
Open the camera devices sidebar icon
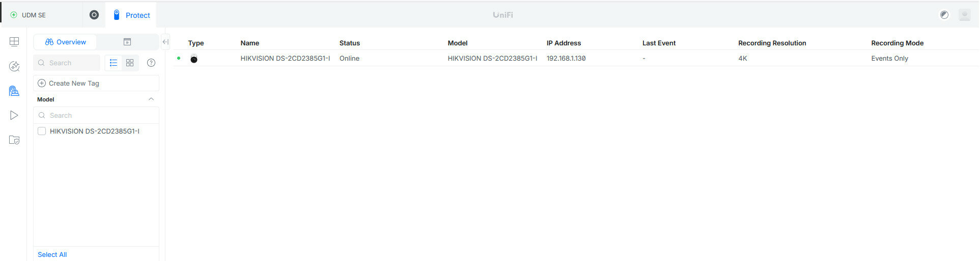(x=14, y=91)
